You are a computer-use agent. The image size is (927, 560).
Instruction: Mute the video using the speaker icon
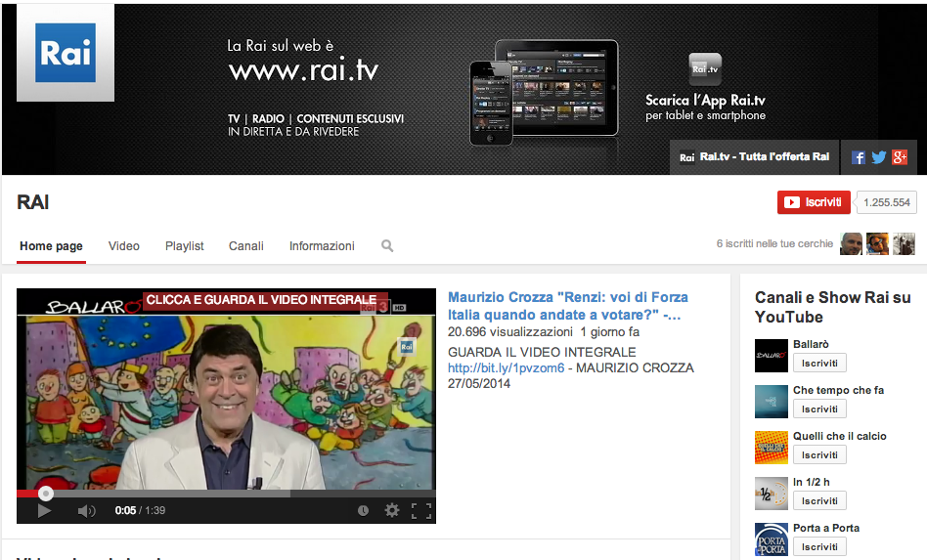(x=86, y=510)
